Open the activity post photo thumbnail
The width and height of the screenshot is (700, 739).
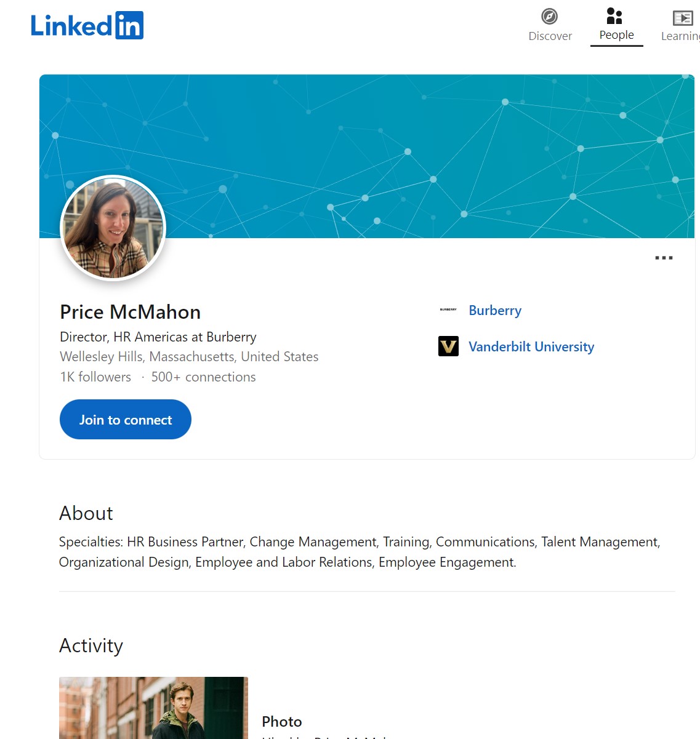pos(153,708)
